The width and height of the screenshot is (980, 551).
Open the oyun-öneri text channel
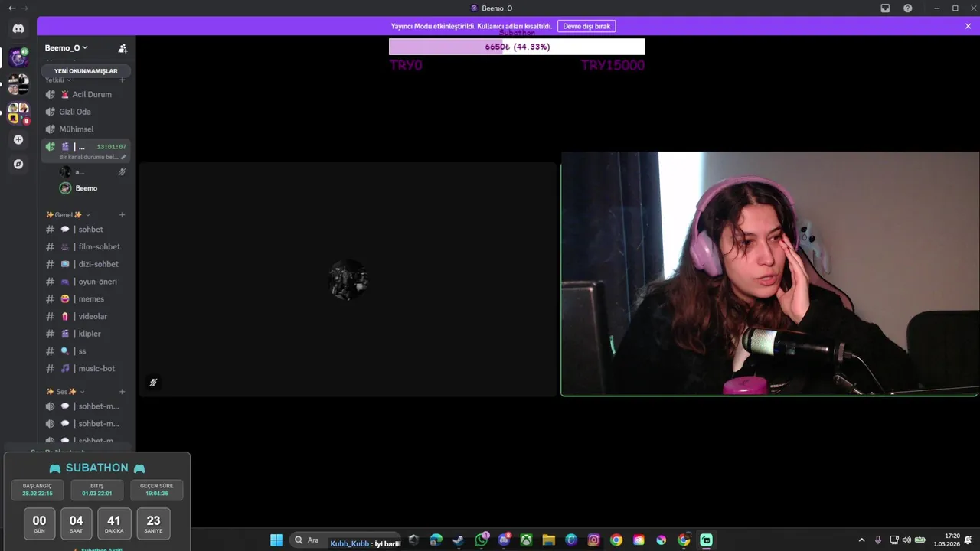point(86,282)
